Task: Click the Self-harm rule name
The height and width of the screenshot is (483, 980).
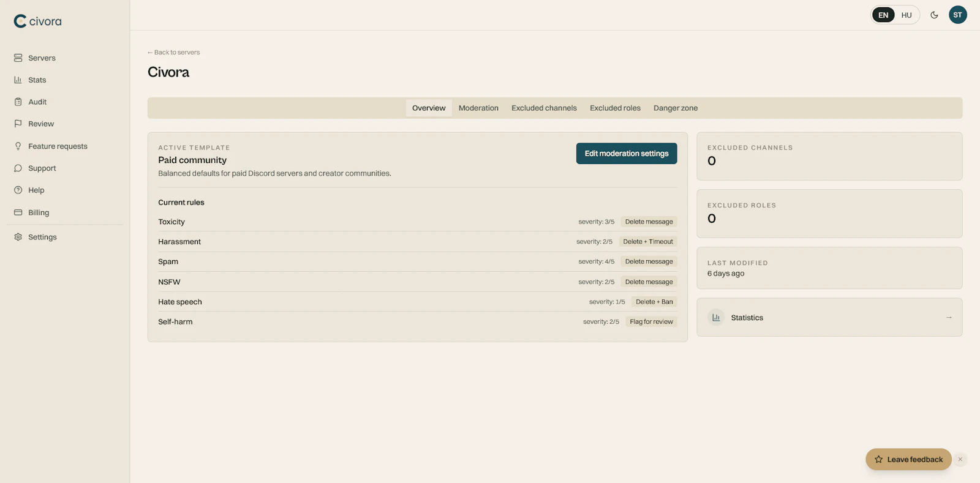Action: point(175,322)
